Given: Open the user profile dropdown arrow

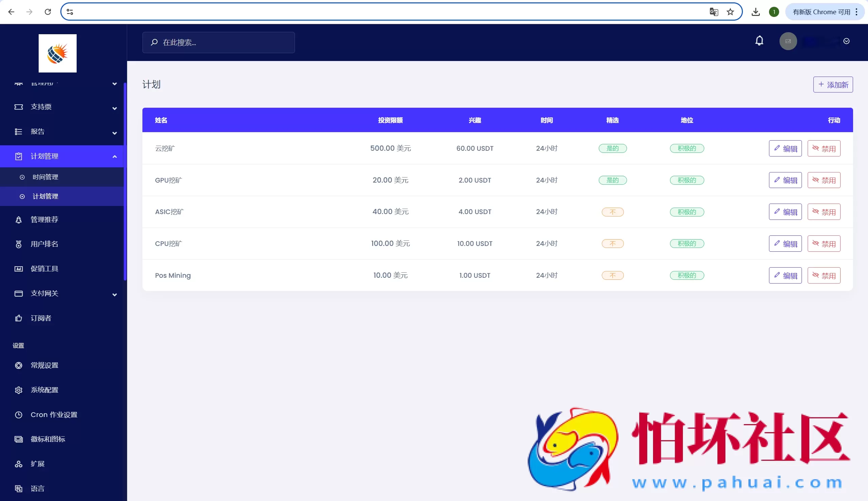Looking at the screenshot, I should [846, 41].
